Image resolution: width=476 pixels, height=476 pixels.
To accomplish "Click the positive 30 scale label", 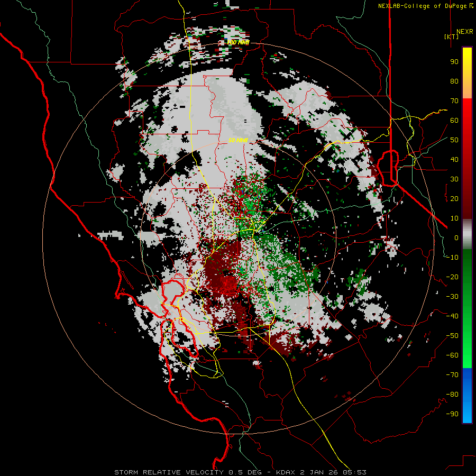I will click(454, 179).
